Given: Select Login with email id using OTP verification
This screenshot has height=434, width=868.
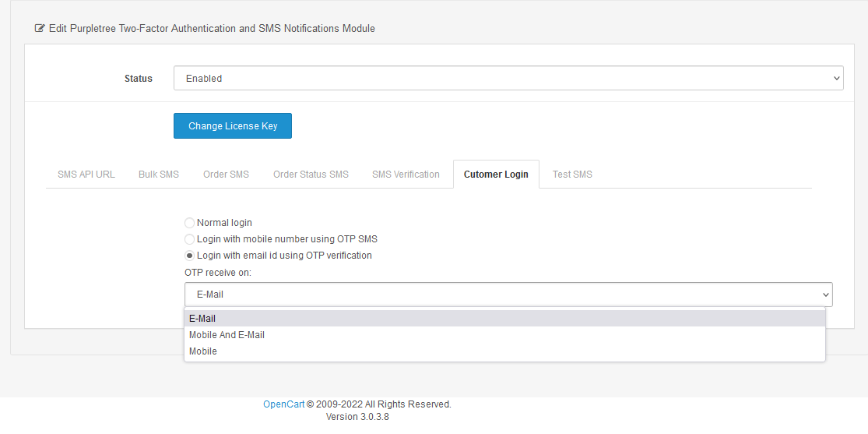Looking at the screenshot, I should click(189, 256).
